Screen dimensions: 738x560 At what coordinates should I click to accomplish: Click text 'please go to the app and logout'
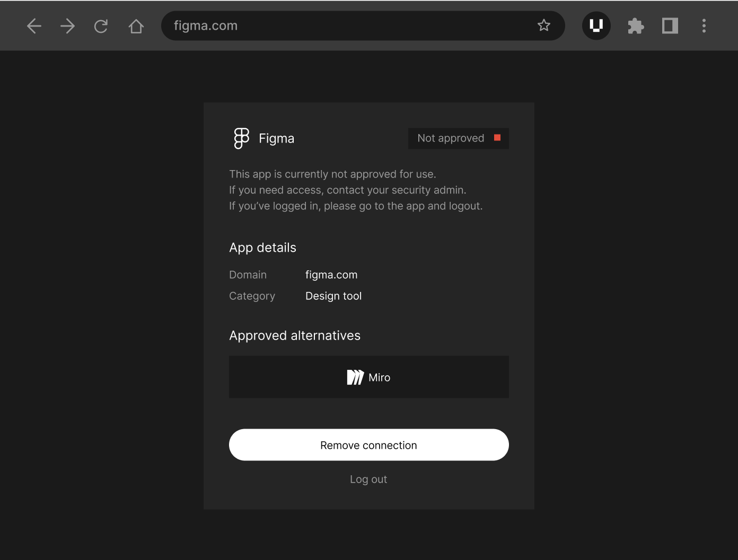click(x=403, y=206)
